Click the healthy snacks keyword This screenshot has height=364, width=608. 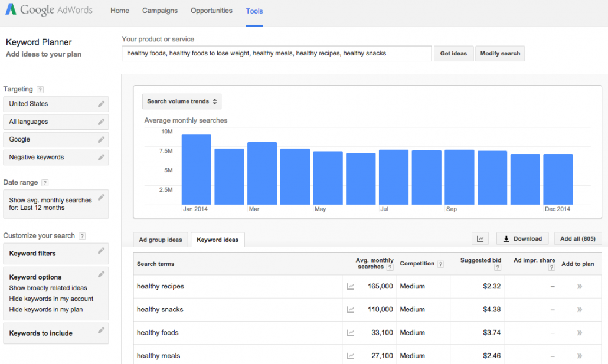(160, 310)
